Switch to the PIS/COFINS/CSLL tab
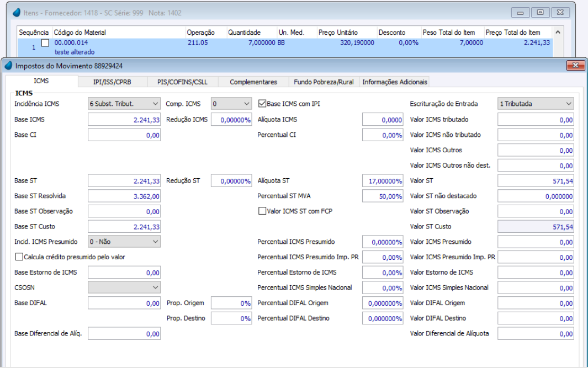Viewport: 588px width, 368px height. pos(182,82)
